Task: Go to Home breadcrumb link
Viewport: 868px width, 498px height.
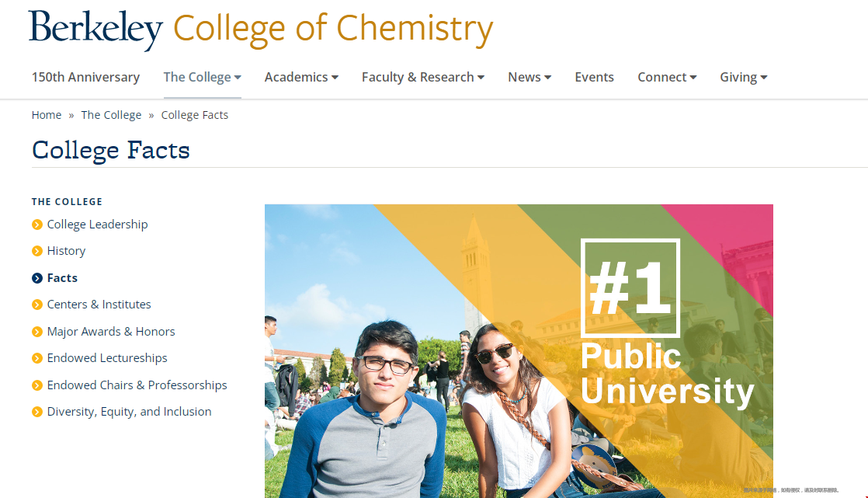Action: 47,115
